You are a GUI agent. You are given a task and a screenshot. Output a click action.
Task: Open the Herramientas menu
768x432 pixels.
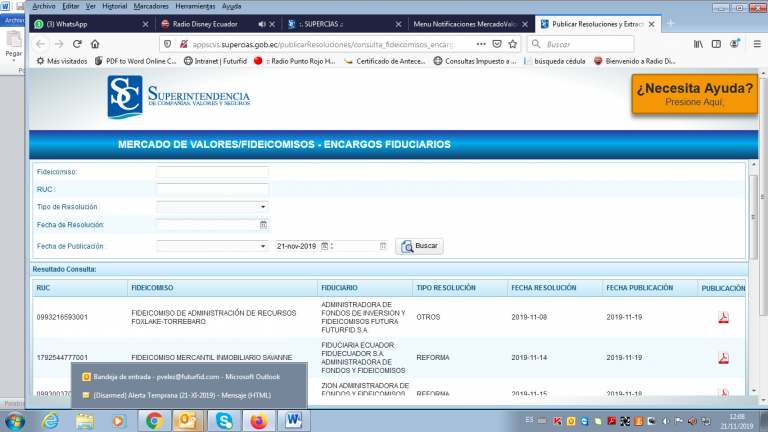pyautogui.click(x=195, y=6)
